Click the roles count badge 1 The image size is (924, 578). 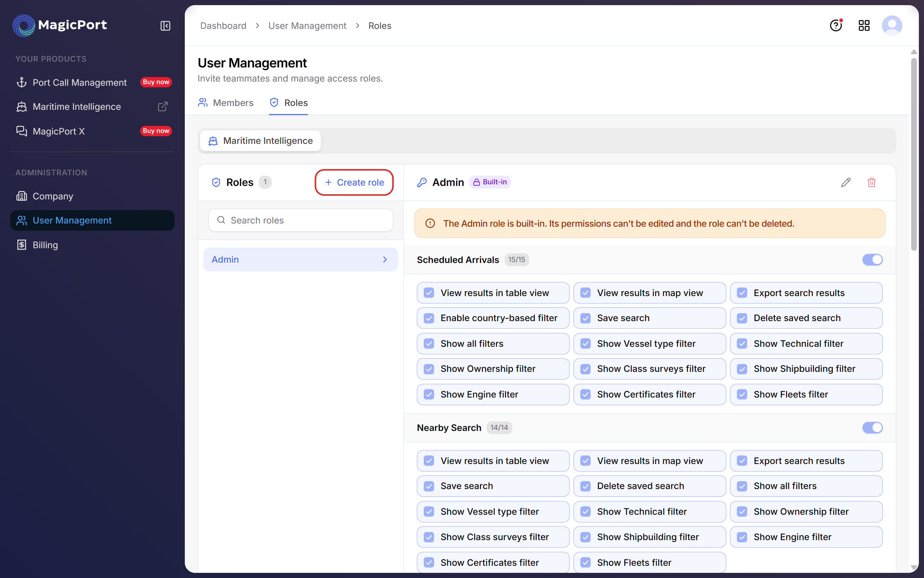[265, 182]
